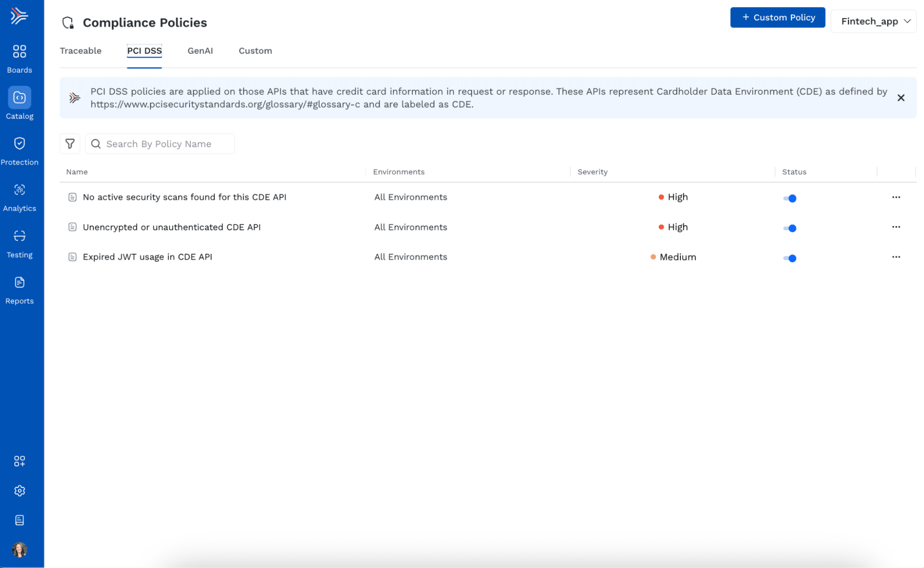Viewport: 924px width, 568px height.
Task: Click the Search By Policy Name field
Action: 166,144
